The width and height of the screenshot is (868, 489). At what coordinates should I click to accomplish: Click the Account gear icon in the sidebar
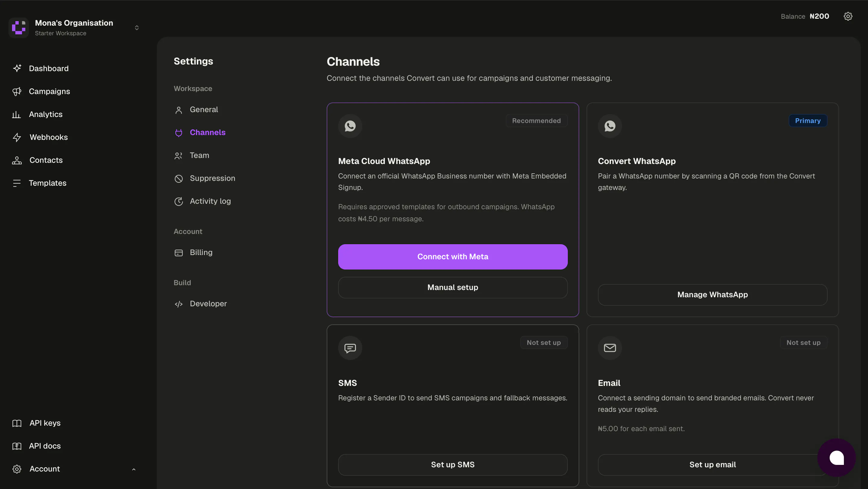[x=17, y=469]
